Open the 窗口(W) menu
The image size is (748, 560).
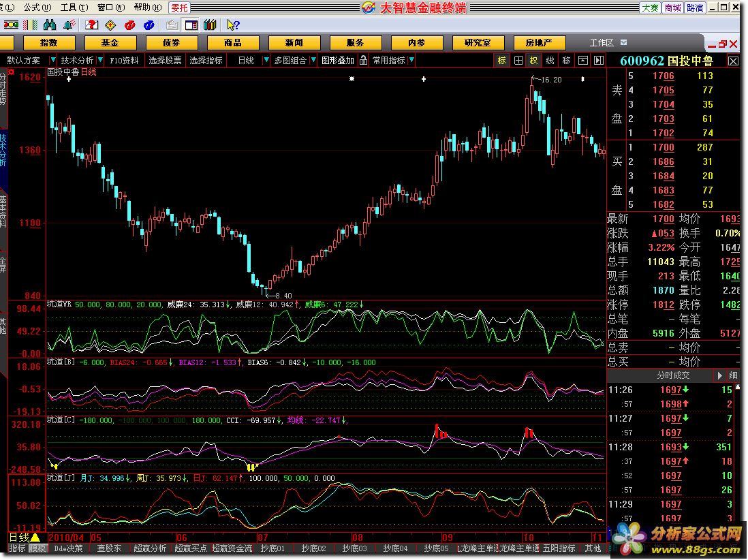coord(110,7)
